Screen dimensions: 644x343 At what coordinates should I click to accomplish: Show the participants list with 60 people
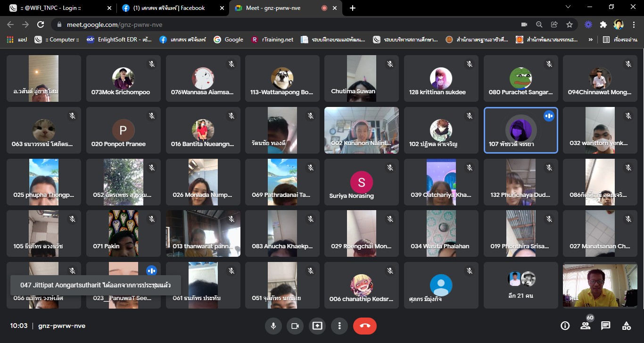click(x=586, y=326)
